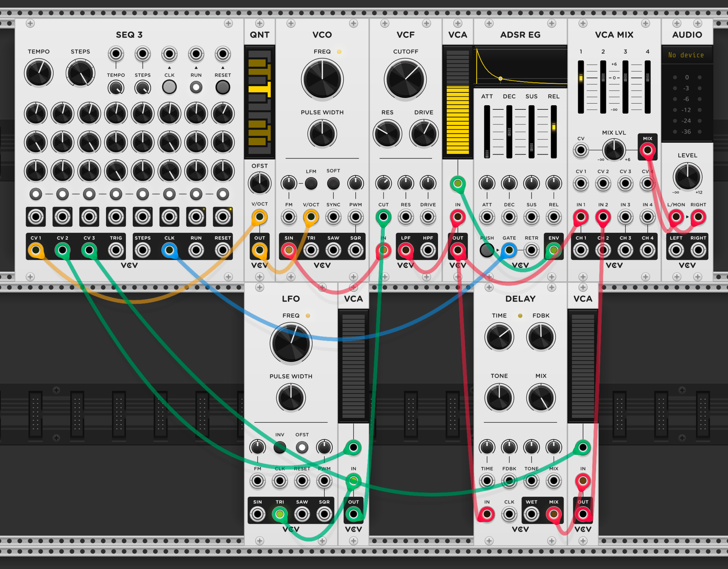Click SEQ 3 TRIG output jack
Image resolution: width=728 pixels, height=569 pixels.
coord(116,250)
